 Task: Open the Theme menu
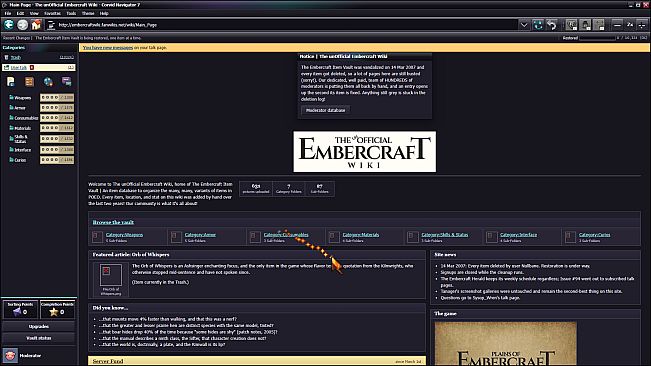[x=88, y=13]
